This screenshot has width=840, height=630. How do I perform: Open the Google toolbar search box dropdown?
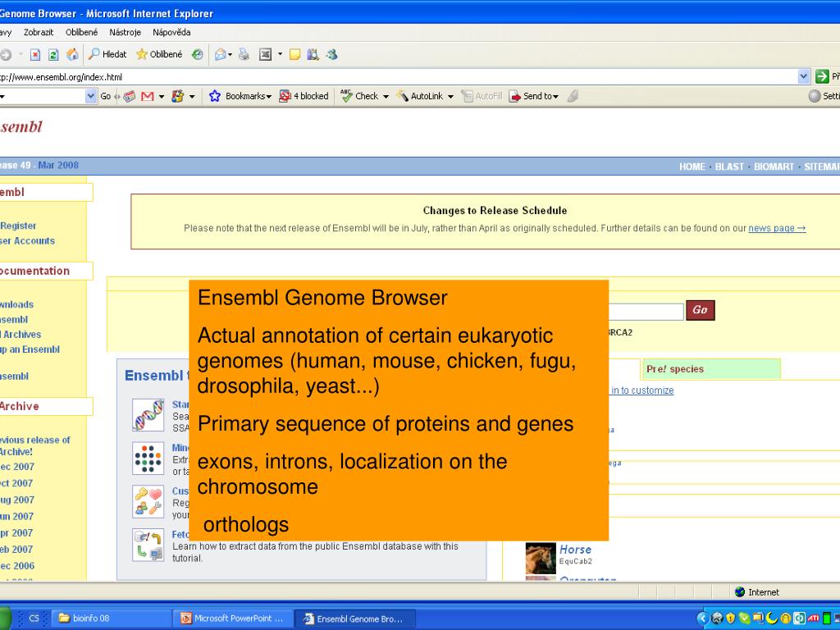coord(91,96)
